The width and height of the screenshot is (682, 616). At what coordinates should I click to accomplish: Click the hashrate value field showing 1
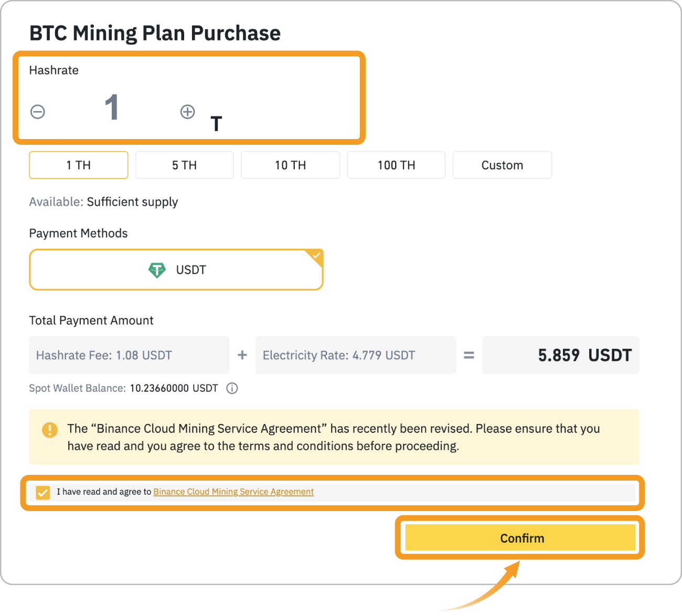112,108
